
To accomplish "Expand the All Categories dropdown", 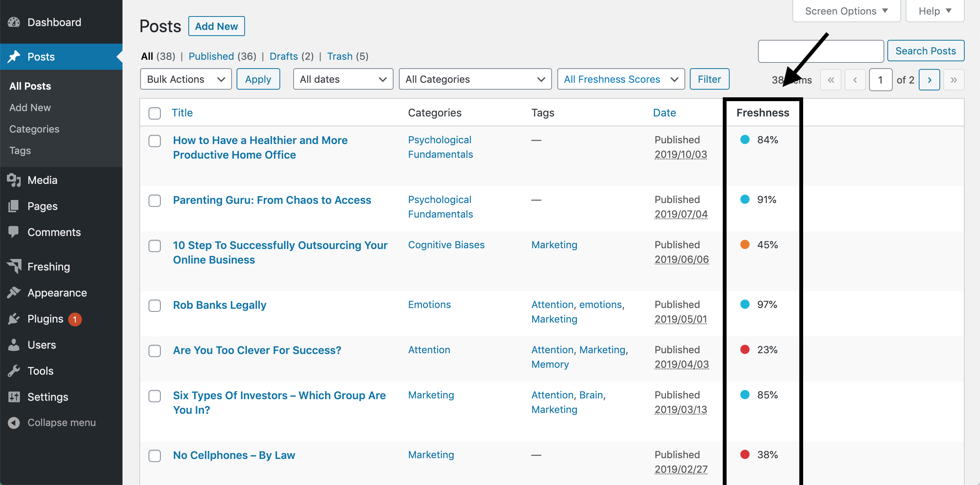I will [475, 79].
